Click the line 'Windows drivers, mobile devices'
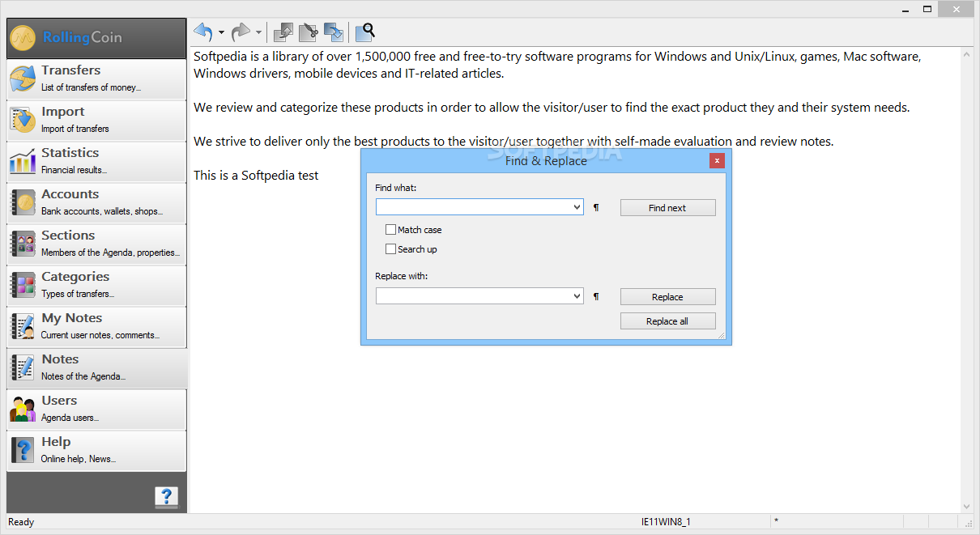This screenshot has width=980, height=535. tap(348, 73)
